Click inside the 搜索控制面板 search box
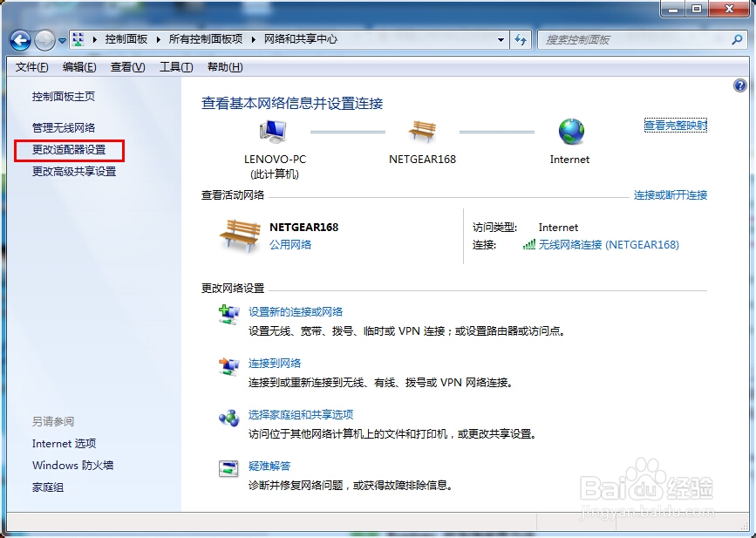This screenshot has width=756, height=538. point(628,39)
